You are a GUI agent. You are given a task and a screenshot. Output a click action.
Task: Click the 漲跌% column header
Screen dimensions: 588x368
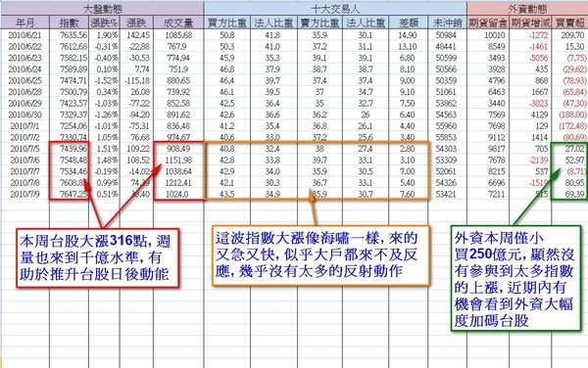click(x=104, y=23)
